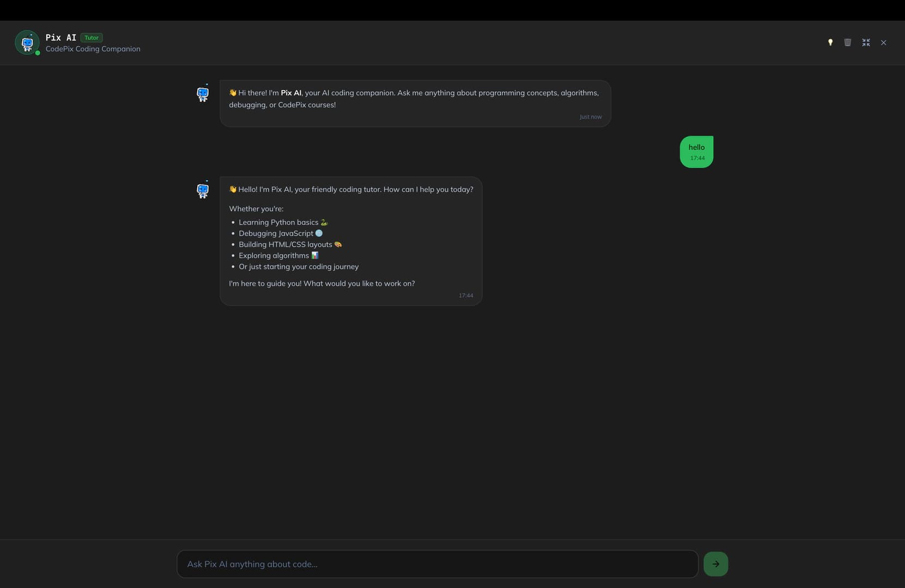Viewport: 905px width, 588px height.
Task: Send message with the green arrow button
Action: coord(715,564)
